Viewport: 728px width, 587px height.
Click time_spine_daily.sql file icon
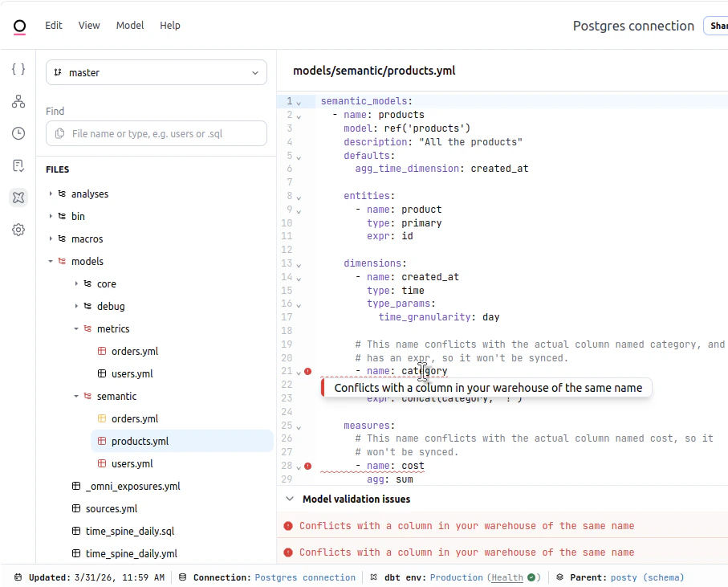coord(76,530)
